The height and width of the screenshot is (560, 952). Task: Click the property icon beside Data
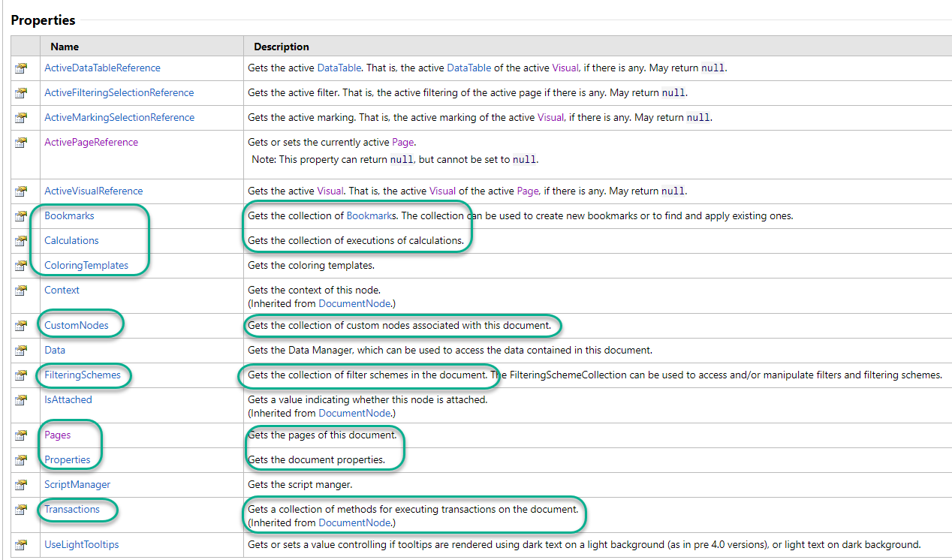click(x=21, y=351)
